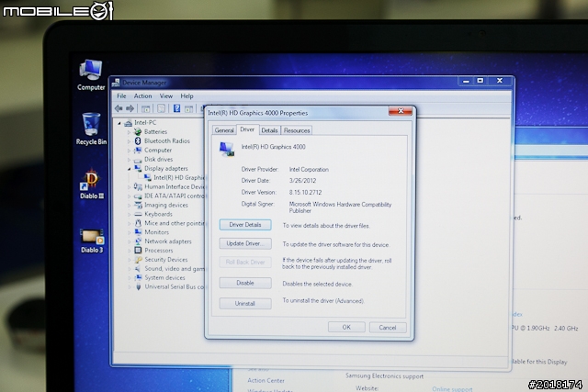This screenshot has height=392, width=588.
Task: Click the Uninstall button
Action: [245, 304]
